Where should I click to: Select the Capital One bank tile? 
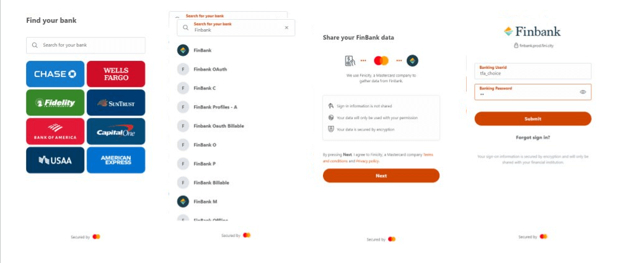pyautogui.click(x=116, y=131)
